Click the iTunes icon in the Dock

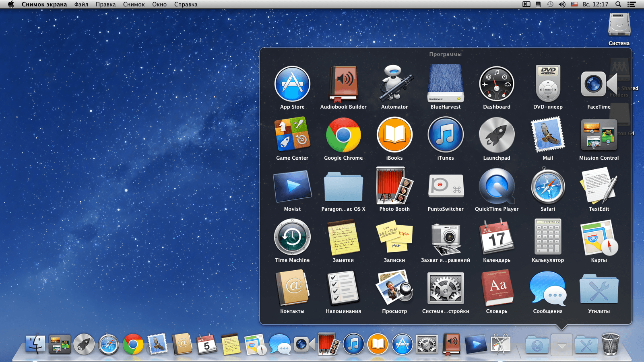pos(353,344)
